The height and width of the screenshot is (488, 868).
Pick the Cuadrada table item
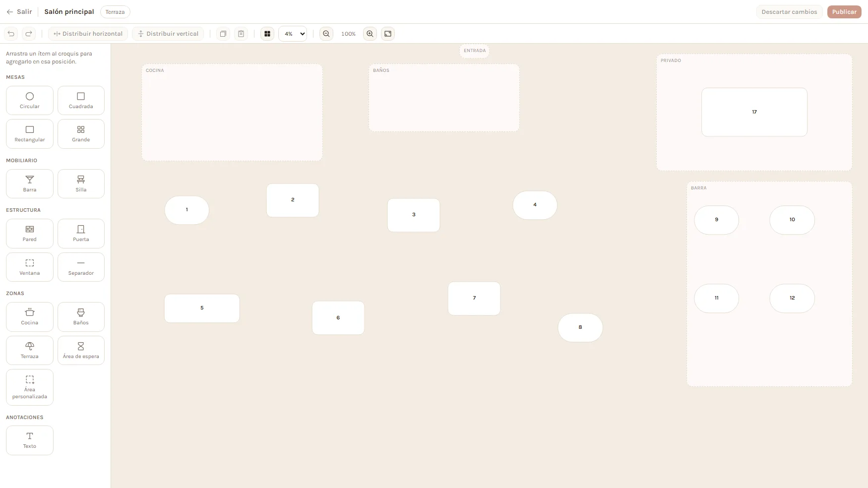point(81,100)
